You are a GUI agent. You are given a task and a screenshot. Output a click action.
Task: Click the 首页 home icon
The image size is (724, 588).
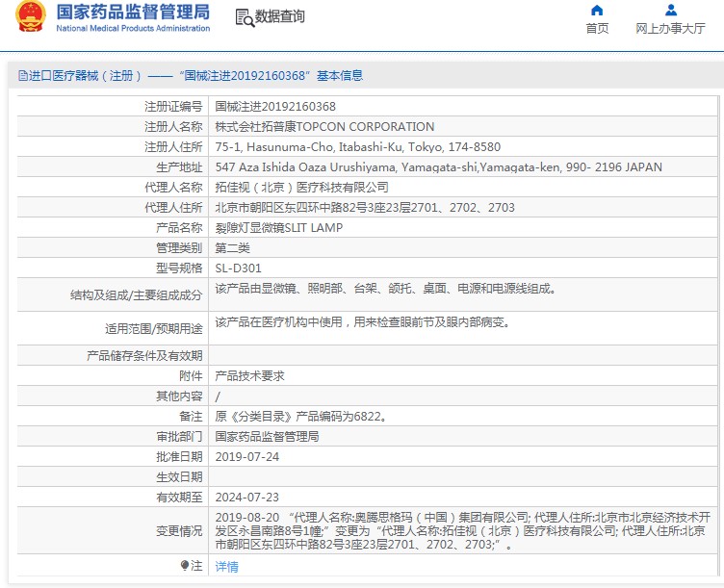tap(597, 11)
